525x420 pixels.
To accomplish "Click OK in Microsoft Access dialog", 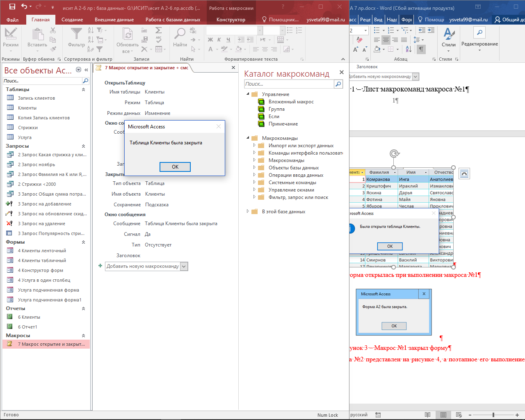I will pyautogui.click(x=175, y=167).
